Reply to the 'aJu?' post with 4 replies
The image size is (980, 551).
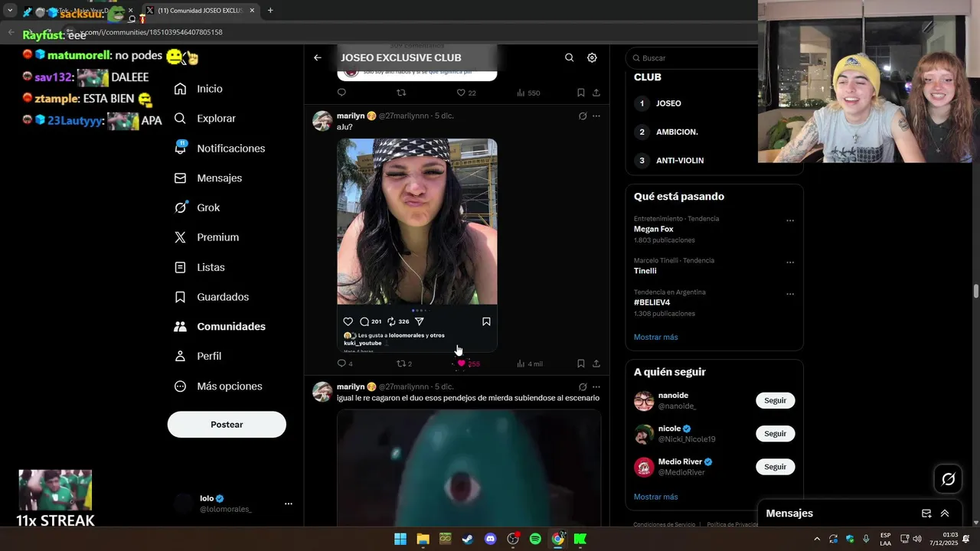(345, 364)
